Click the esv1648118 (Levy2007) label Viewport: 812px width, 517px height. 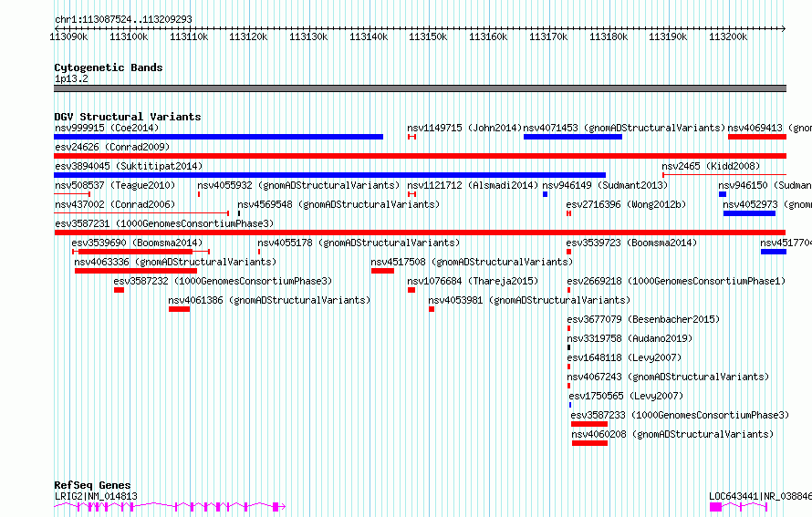coord(624,357)
